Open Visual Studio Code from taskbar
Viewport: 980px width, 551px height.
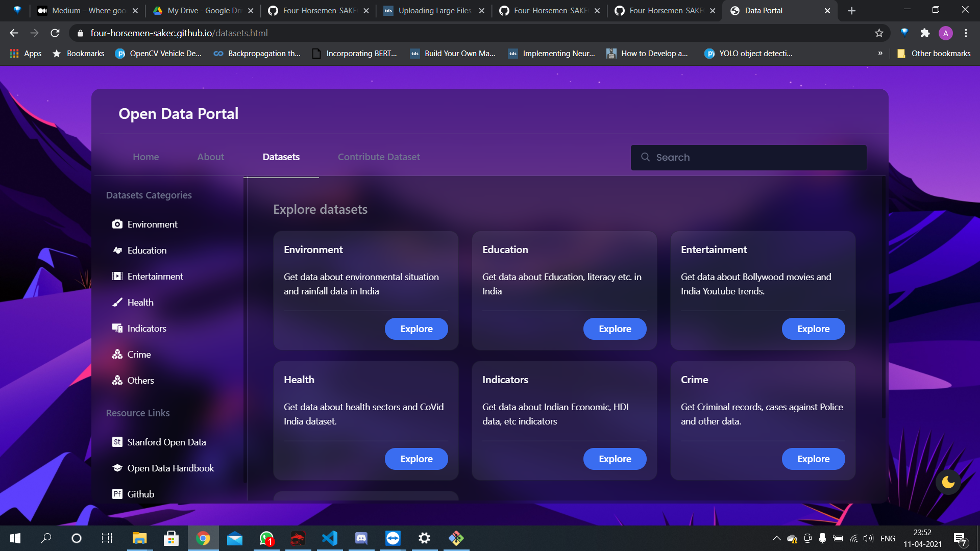click(330, 538)
